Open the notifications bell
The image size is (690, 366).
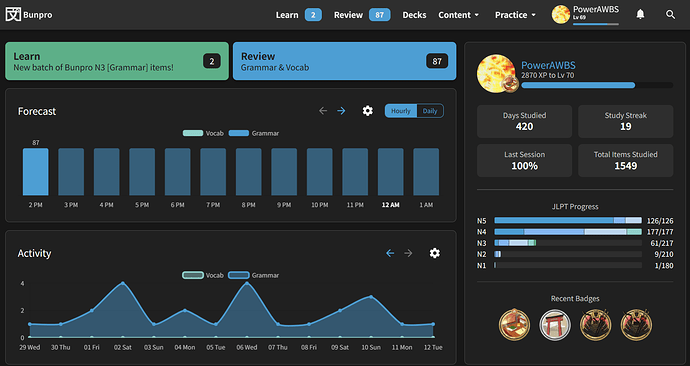point(640,15)
